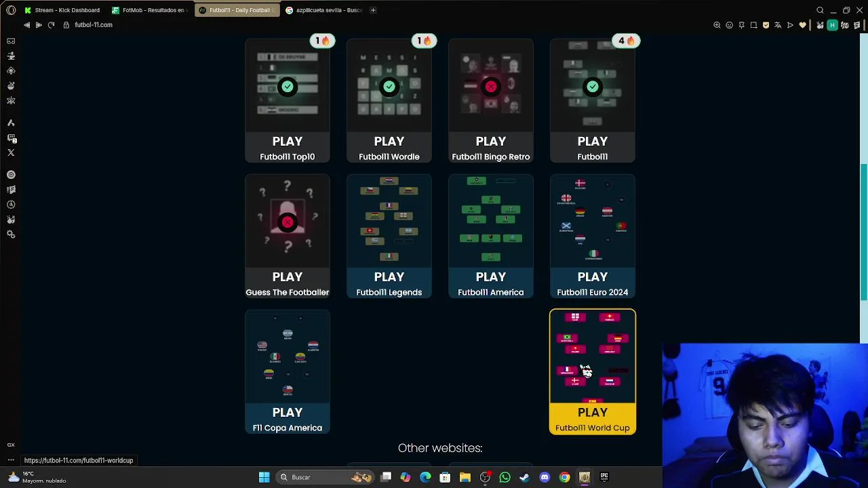Click the site security padlock icon

[x=66, y=25]
